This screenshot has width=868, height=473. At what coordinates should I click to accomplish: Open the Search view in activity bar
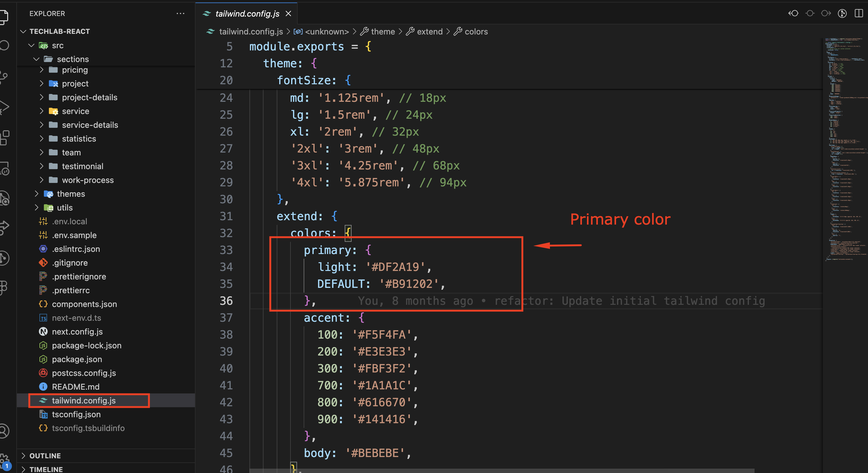4,45
